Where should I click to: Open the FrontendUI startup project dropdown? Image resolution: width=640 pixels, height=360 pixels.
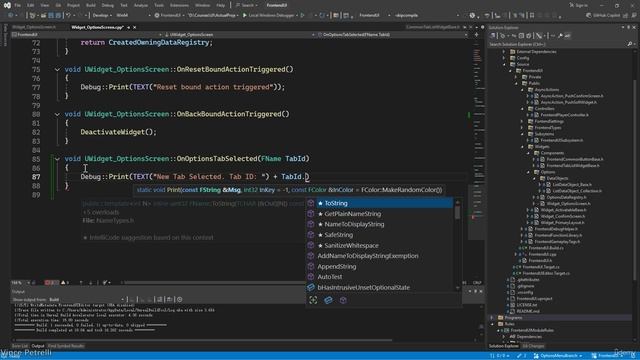coord(373,16)
